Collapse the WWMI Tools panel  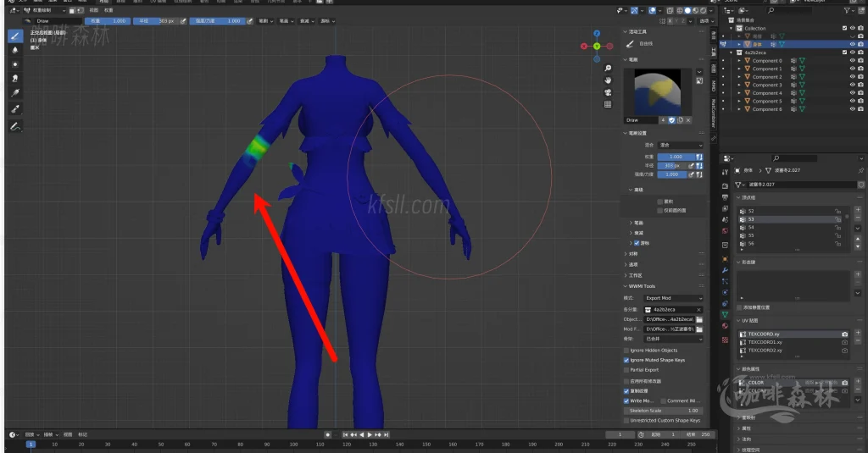coord(626,286)
